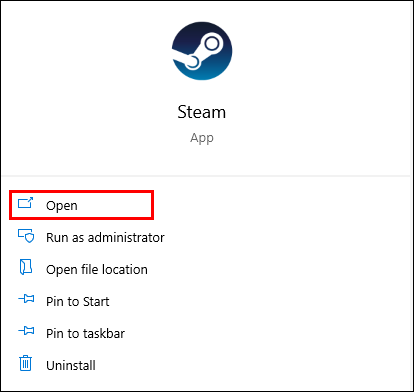The width and height of the screenshot is (414, 392).
Task: Select Open file location
Action: pos(97,270)
